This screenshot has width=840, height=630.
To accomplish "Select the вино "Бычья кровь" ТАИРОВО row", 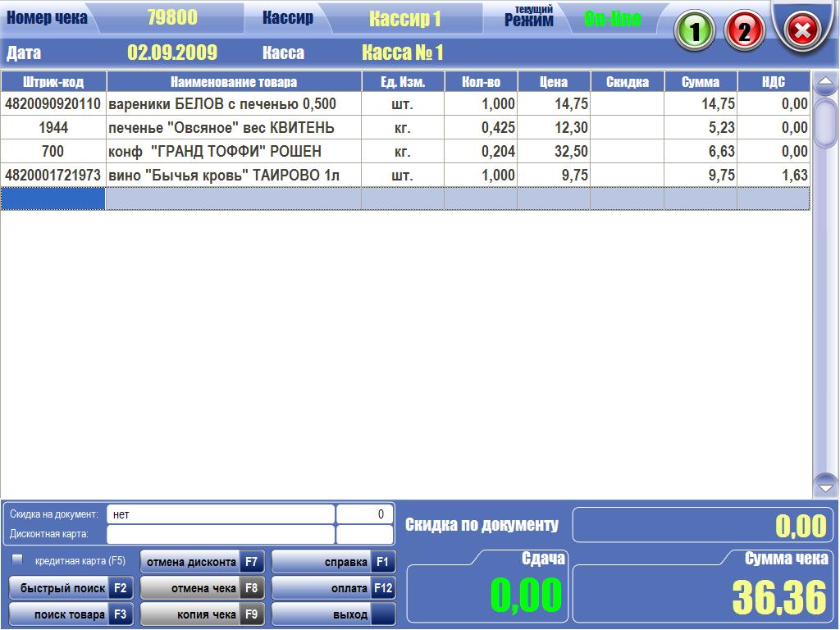I will (x=405, y=176).
